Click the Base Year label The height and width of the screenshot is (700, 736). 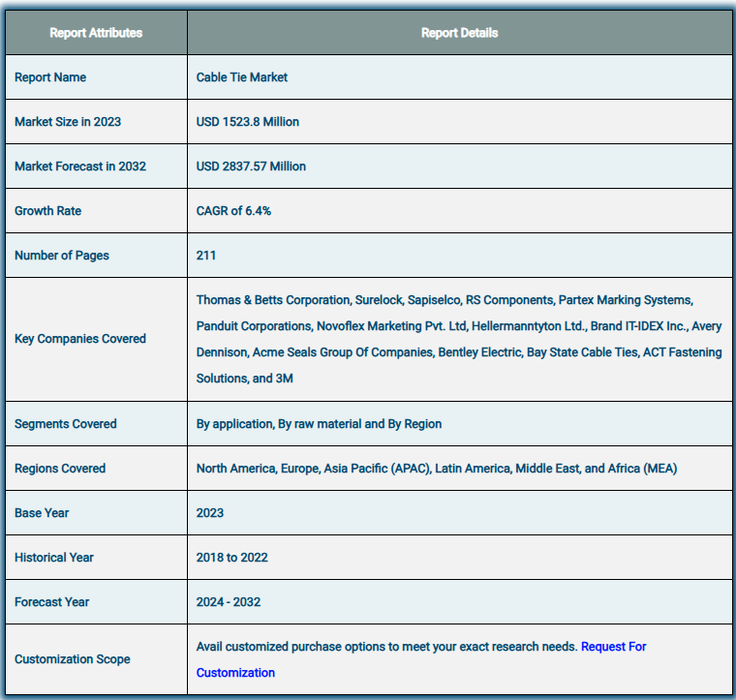42,513
